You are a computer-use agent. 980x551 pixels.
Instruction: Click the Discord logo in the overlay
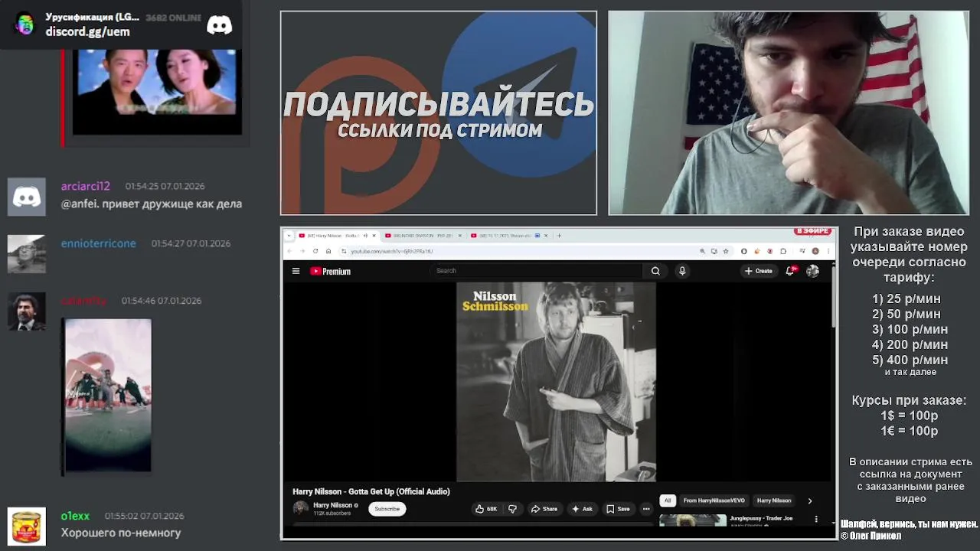[219, 25]
